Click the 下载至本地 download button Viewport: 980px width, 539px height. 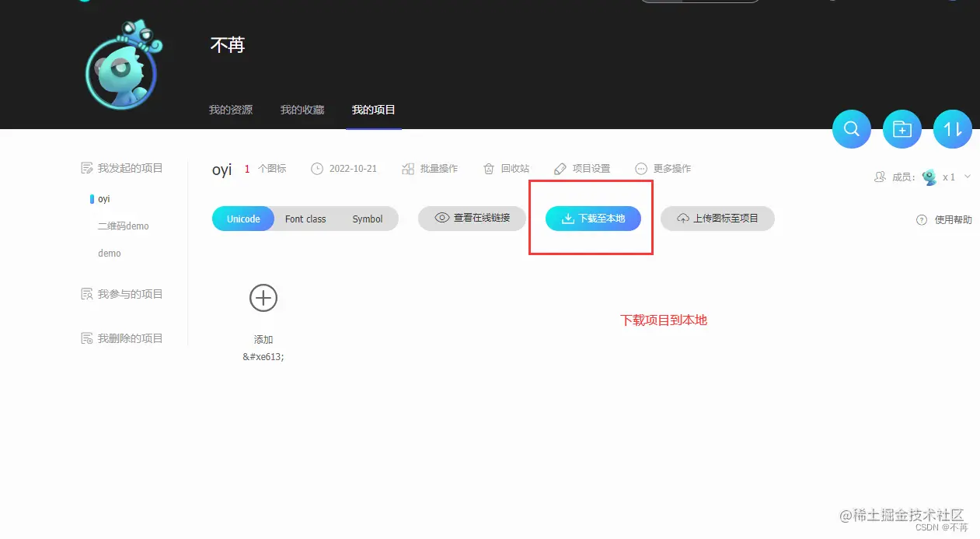click(x=592, y=219)
